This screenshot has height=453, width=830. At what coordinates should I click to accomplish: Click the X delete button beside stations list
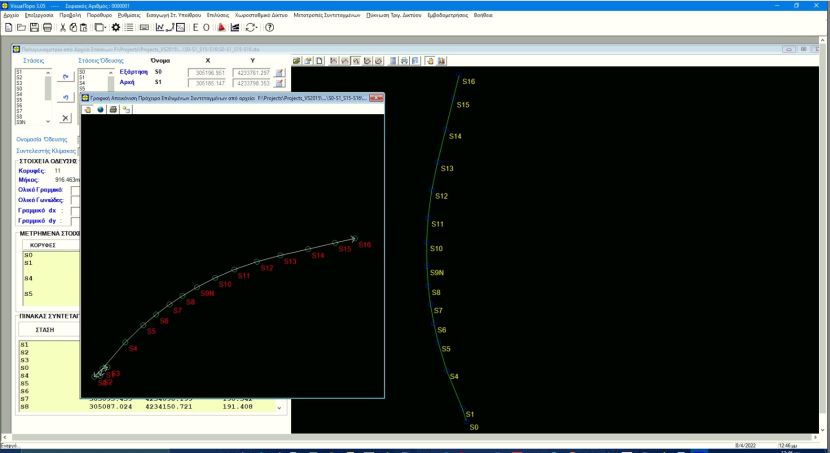(x=65, y=118)
